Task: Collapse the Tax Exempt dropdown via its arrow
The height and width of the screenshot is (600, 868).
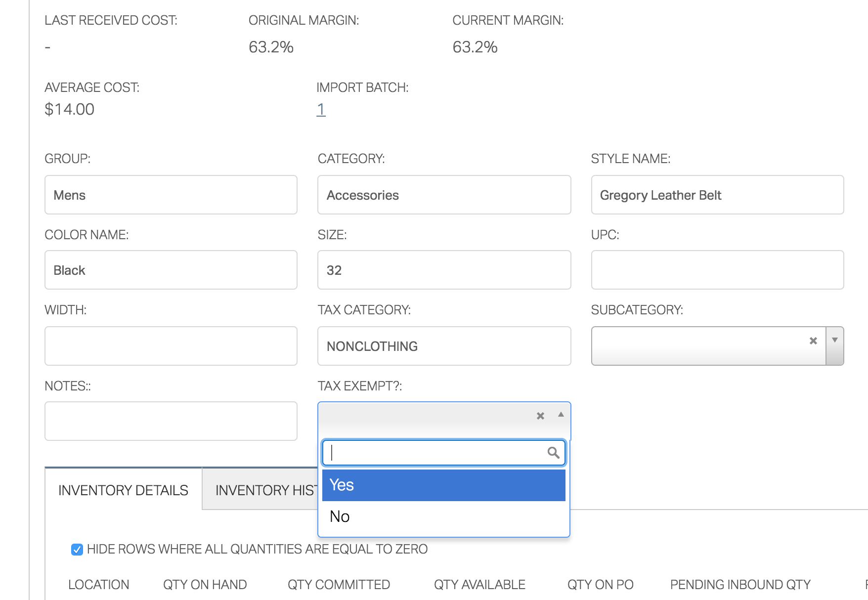Action: pyautogui.click(x=560, y=415)
